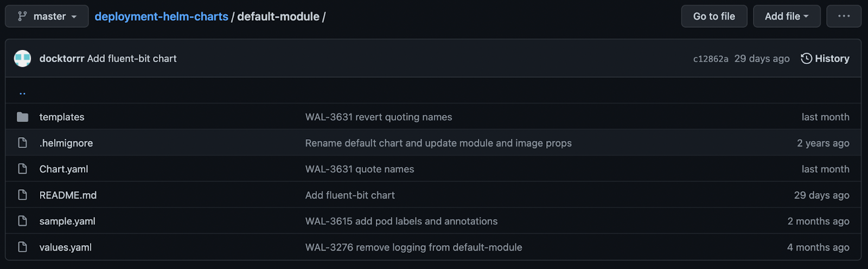Go up to the parent directory
868x269 pixels.
[22, 93]
